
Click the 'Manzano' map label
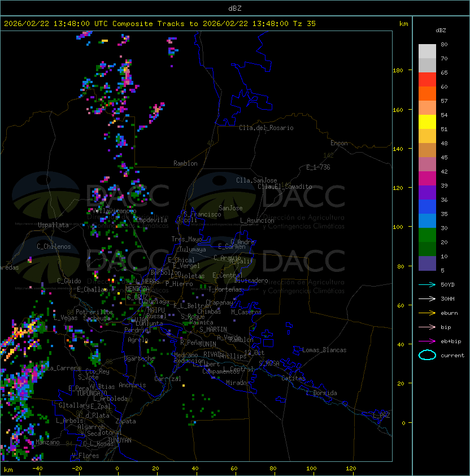point(47,442)
